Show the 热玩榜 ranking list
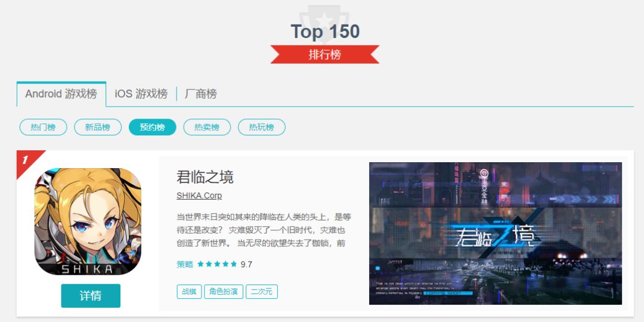The image size is (644, 322). click(x=262, y=128)
